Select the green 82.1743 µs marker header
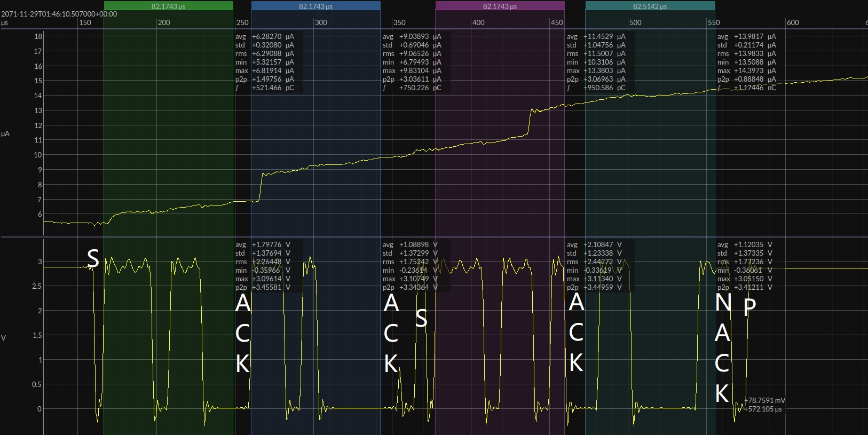868x435 pixels. click(x=168, y=6)
